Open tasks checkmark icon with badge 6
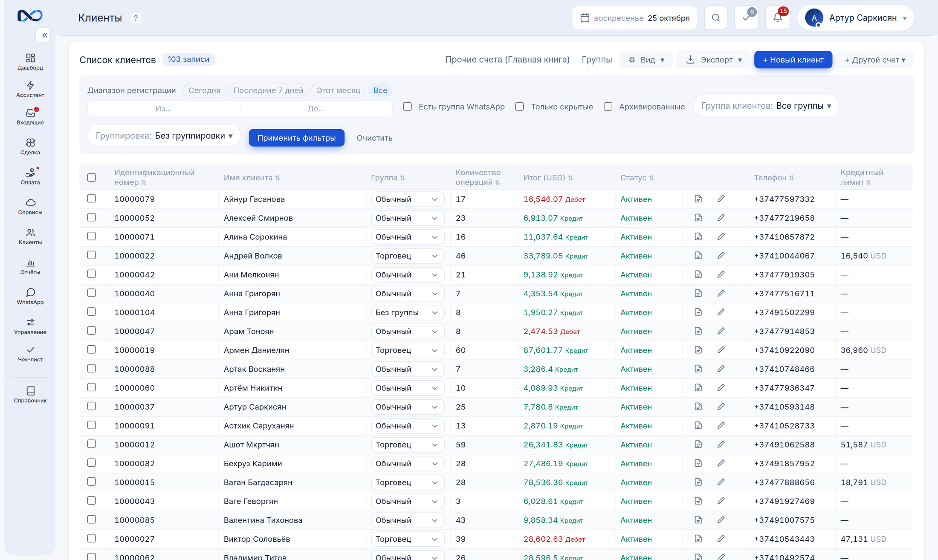 [x=747, y=18]
